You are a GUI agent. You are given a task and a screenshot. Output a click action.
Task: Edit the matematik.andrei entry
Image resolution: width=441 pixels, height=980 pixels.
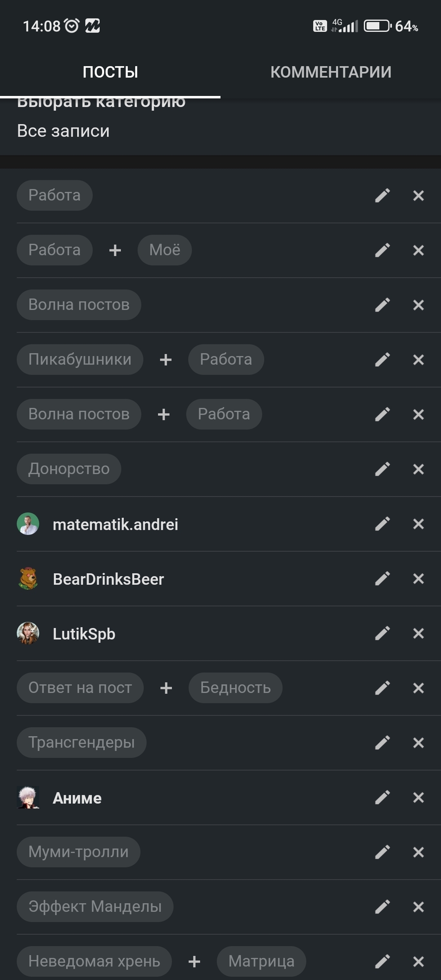(383, 524)
